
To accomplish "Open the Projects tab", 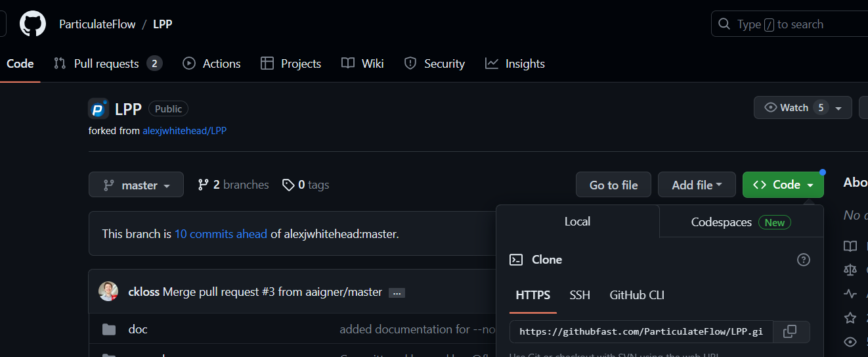I will pyautogui.click(x=291, y=64).
